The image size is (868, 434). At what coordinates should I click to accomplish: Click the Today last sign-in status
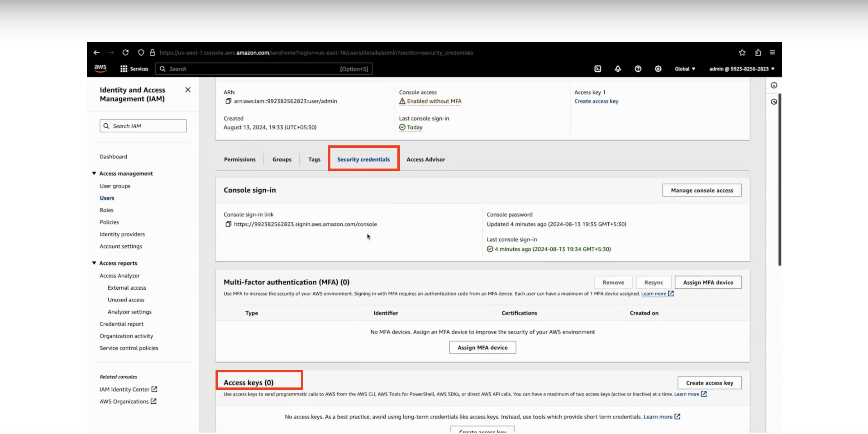pos(410,127)
